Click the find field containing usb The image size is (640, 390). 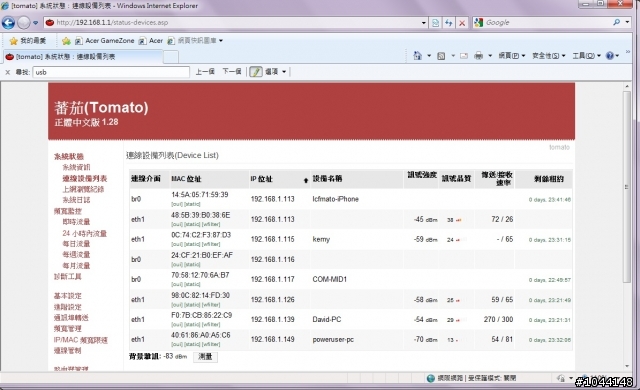[x=111, y=72]
